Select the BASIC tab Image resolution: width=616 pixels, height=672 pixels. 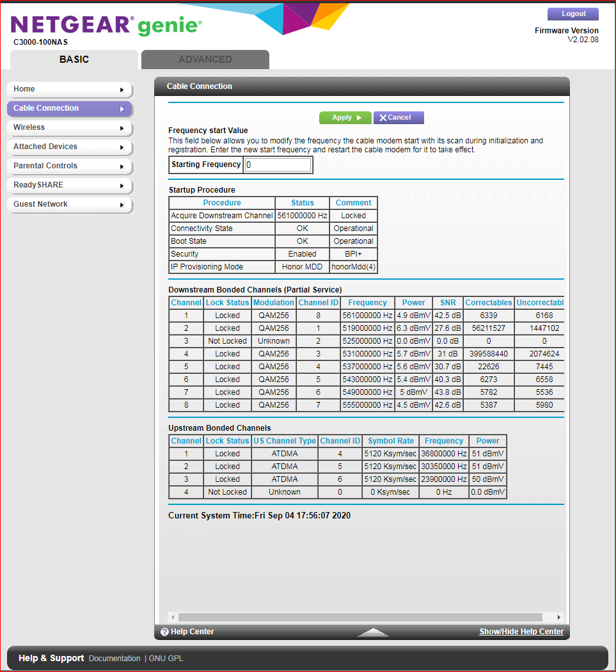tap(74, 59)
